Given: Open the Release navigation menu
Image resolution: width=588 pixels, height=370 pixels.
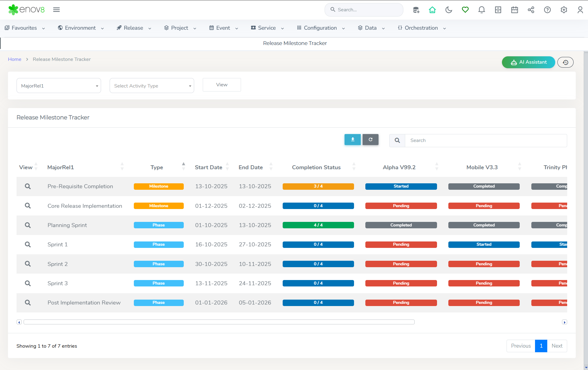Looking at the screenshot, I should pyautogui.click(x=134, y=28).
